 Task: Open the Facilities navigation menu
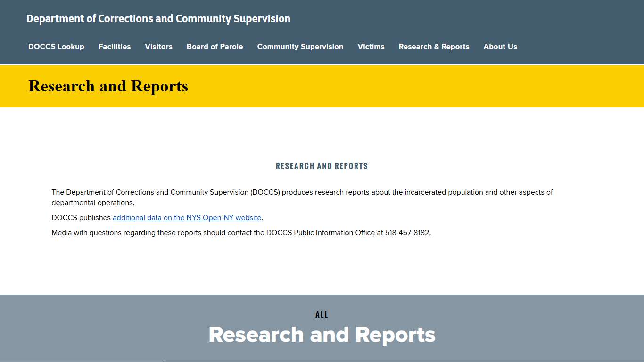coord(115,46)
